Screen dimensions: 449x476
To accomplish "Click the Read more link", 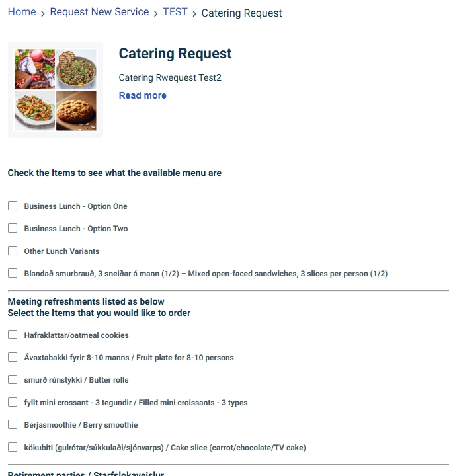I will tap(142, 95).
